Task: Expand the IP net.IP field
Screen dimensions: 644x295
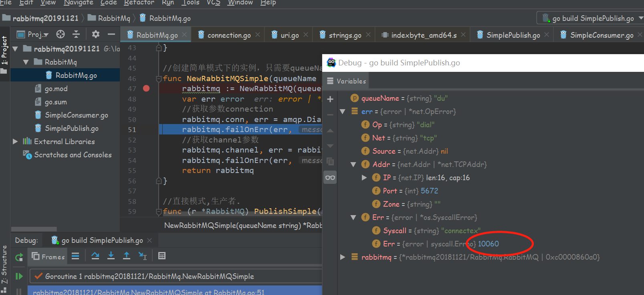Action: pyautogui.click(x=364, y=177)
